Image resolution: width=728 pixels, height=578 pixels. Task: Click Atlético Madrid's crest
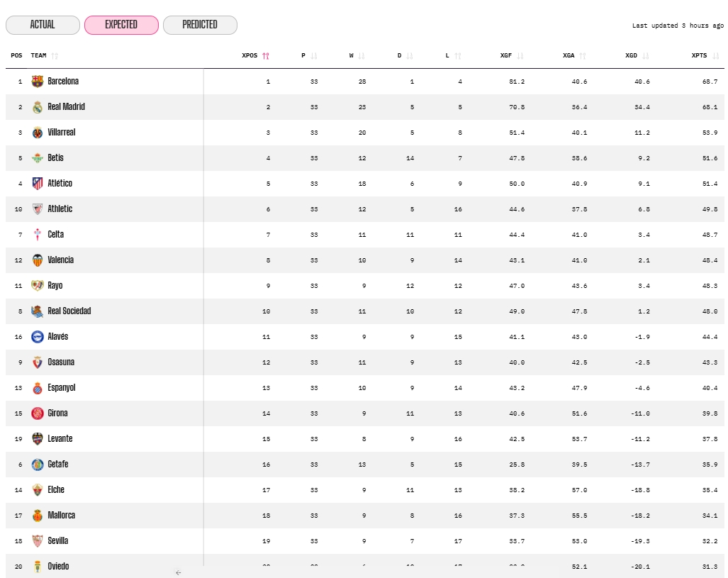click(38, 183)
